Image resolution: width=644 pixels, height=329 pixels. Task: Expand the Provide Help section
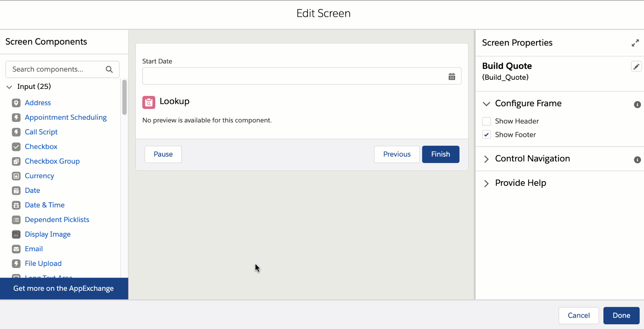click(x=486, y=183)
